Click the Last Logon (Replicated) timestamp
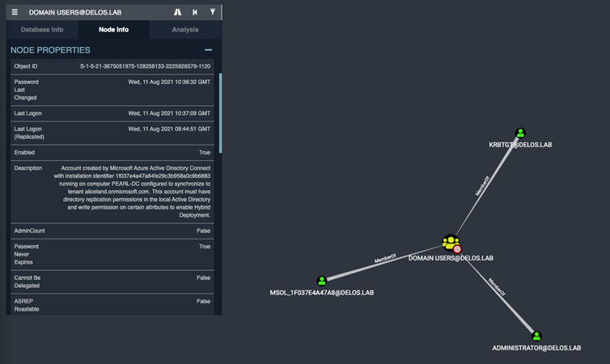This screenshot has height=364, width=610. click(169, 129)
